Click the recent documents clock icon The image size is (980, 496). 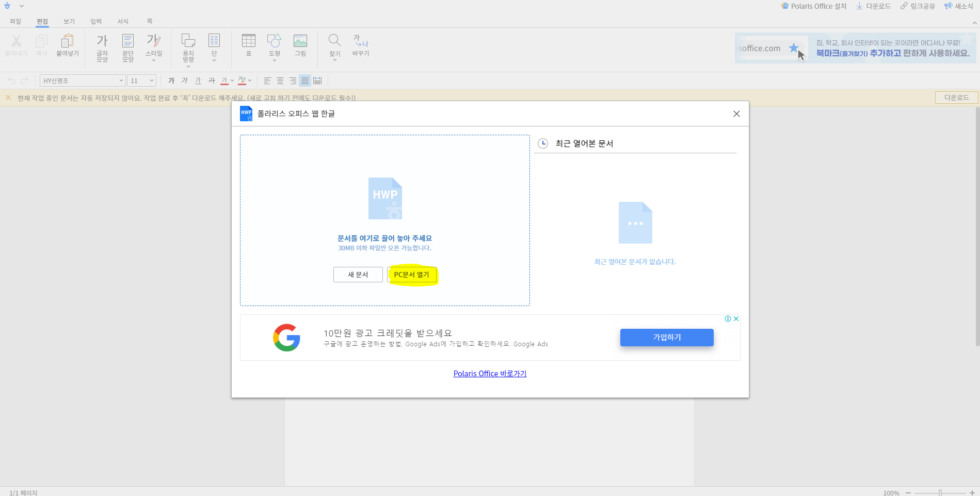pos(543,143)
